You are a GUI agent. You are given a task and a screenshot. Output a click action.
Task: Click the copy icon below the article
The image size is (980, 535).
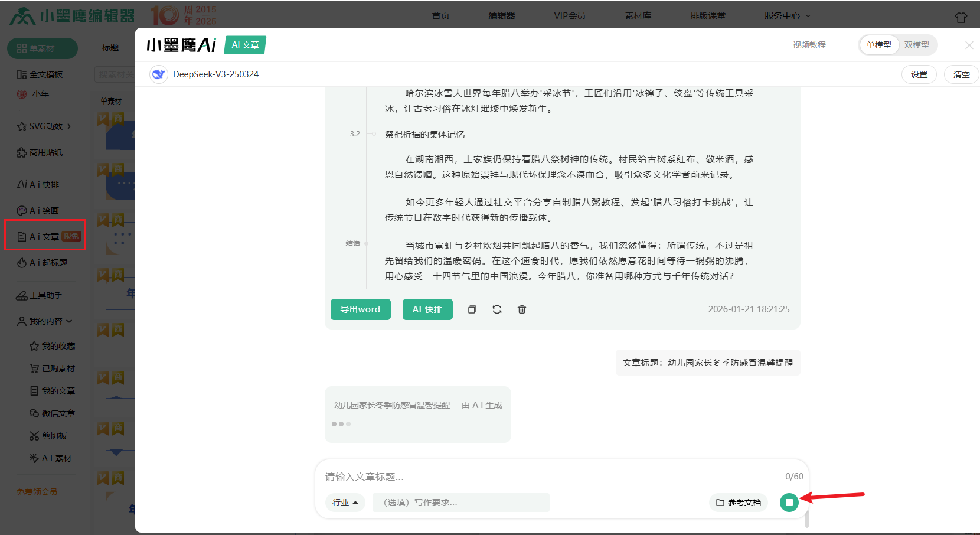coord(472,309)
